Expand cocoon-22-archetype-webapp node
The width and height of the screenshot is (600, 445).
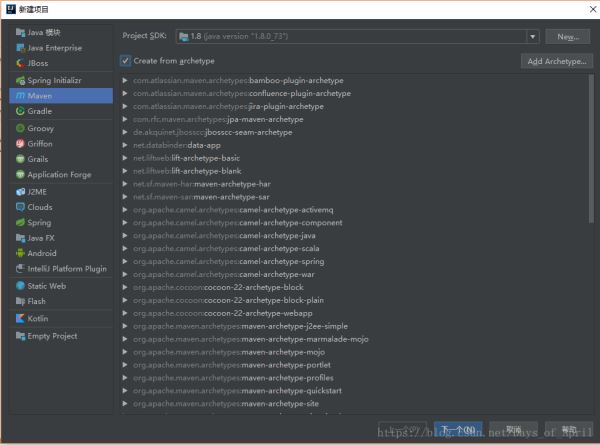point(125,313)
